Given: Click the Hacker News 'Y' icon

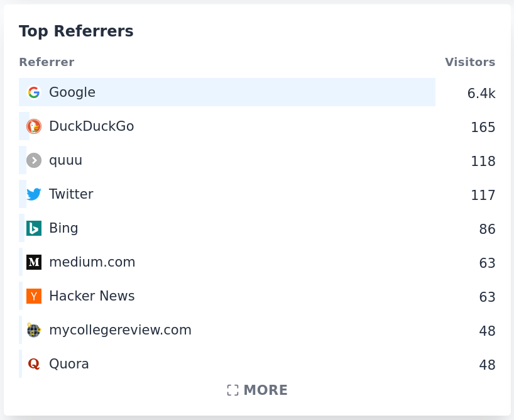Looking at the screenshot, I should (x=34, y=296).
